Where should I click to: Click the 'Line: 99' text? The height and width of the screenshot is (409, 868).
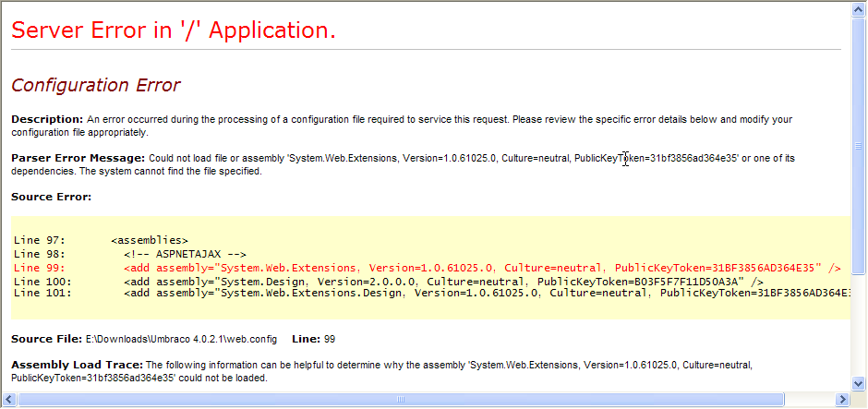313,339
